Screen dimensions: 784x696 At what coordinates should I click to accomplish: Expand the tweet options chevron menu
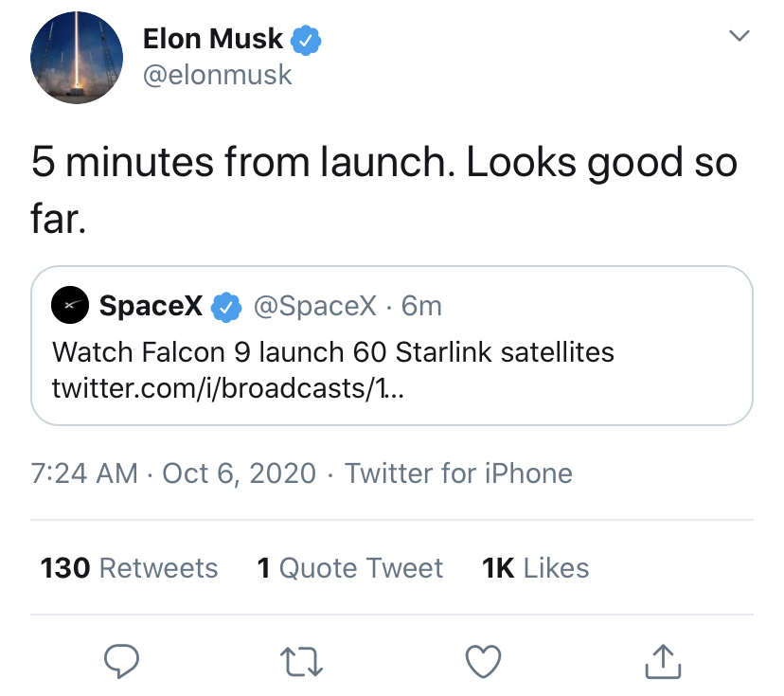(x=739, y=37)
